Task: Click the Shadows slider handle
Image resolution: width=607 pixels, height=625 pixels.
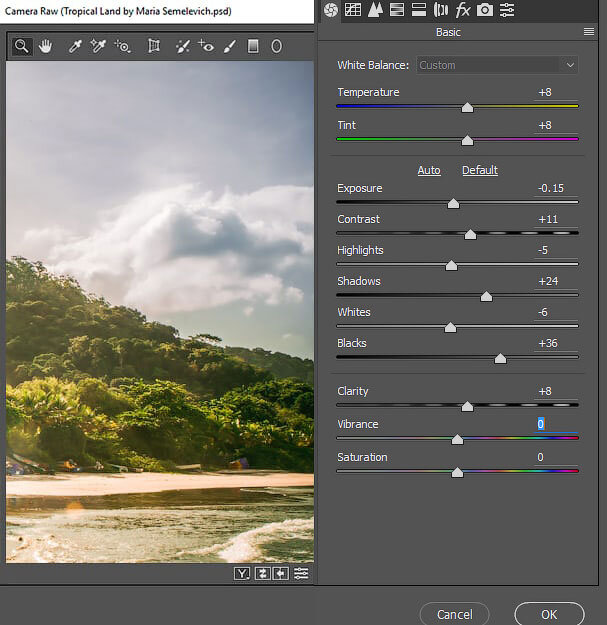Action: [x=486, y=297]
